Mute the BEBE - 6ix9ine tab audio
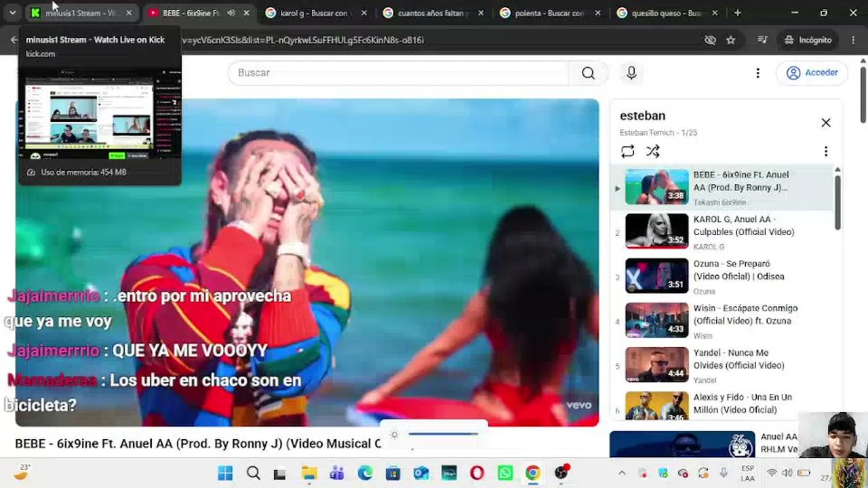Screen dimensions: 868x488 pyautogui.click(x=231, y=13)
